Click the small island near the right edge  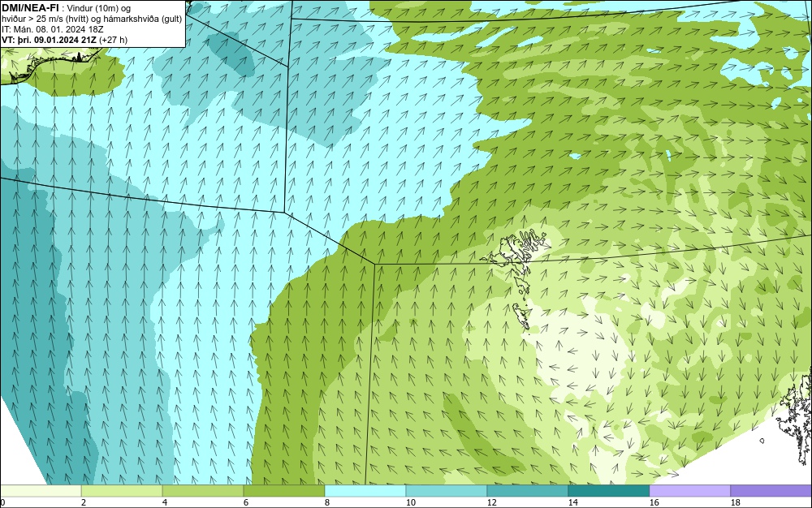[762, 441]
